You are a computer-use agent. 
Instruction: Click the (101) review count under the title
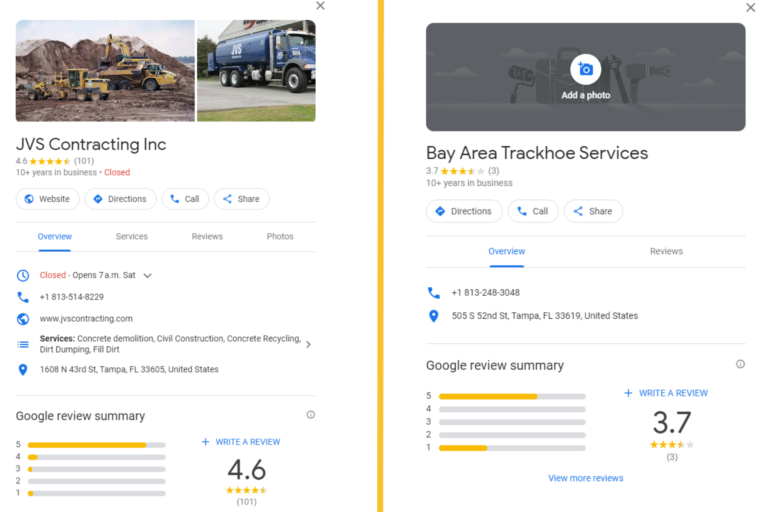point(84,161)
